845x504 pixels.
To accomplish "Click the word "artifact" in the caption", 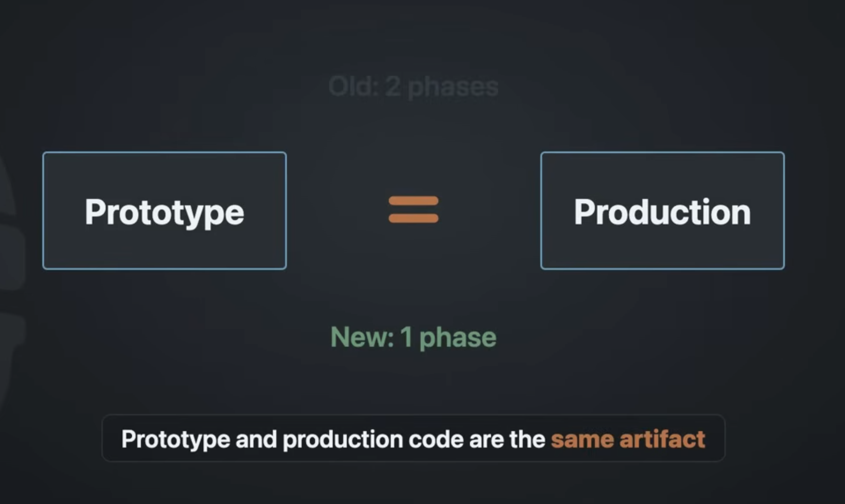I will (662, 439).
